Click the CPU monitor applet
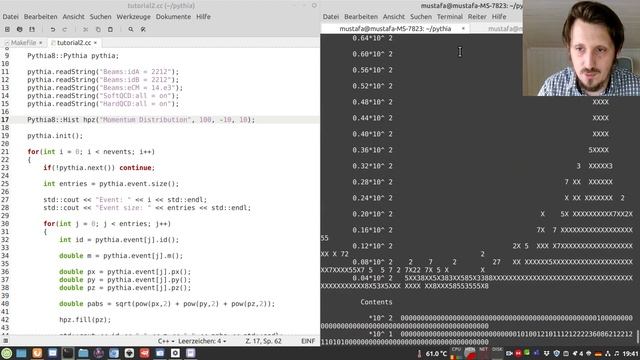 [x=456, y=353]
